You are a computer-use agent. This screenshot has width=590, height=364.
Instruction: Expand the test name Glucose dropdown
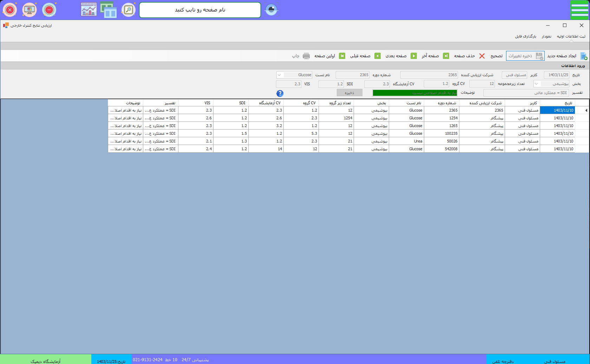[279, 75]
